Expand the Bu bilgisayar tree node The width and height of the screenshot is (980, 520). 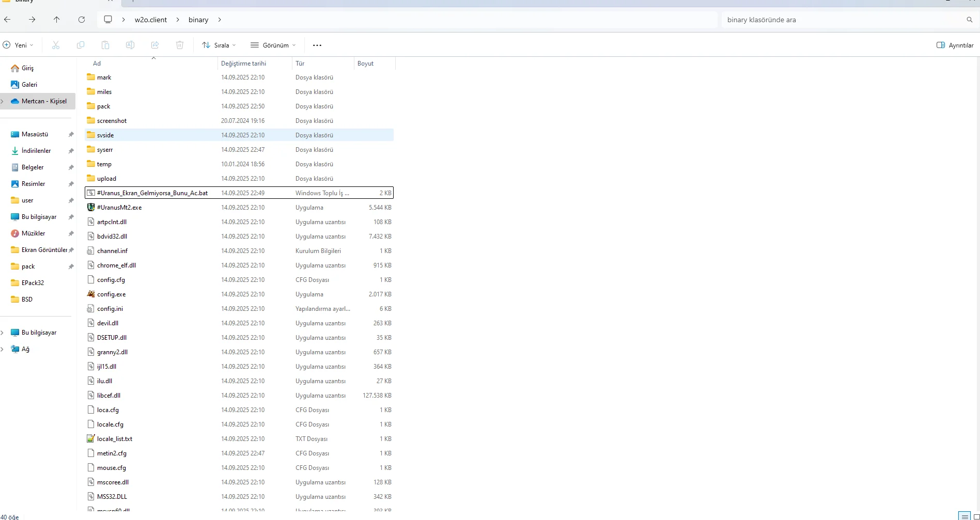(x=3, y=333)
